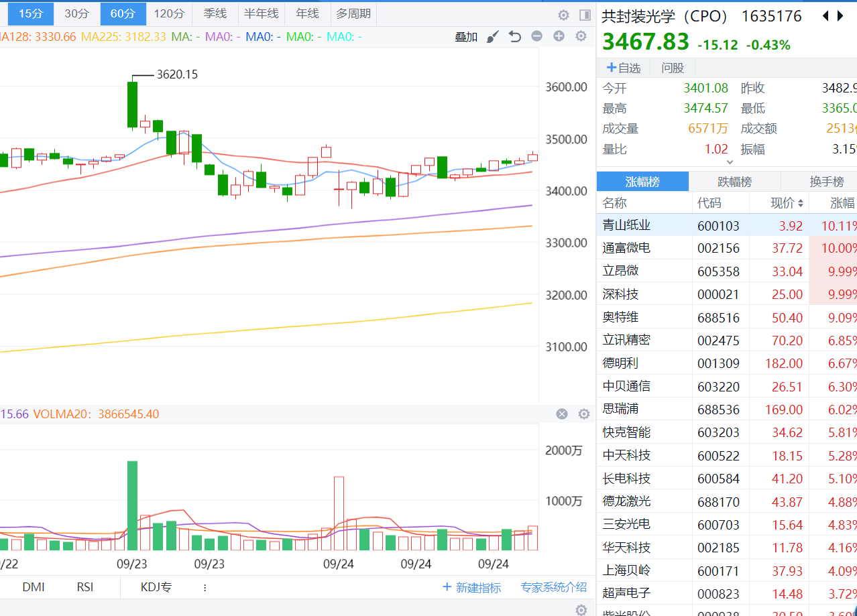Image resolution: width=857 pixels, height=616 pixels.
Task: Toggle the side panel layout icon
Action: click(x=585, y=15)
